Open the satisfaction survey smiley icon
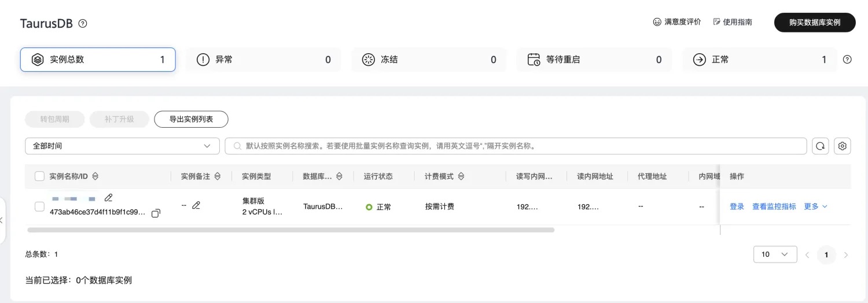 tap(657, 22)
